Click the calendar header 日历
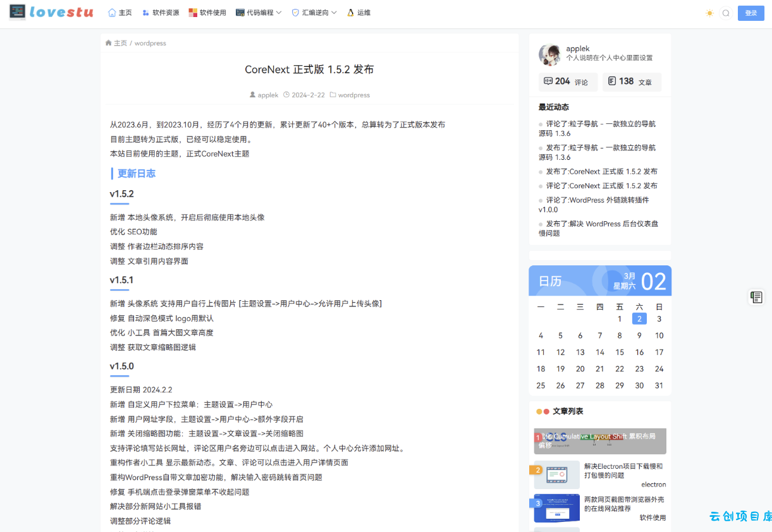Screen dimensions: 772x532 pos(550,281)
